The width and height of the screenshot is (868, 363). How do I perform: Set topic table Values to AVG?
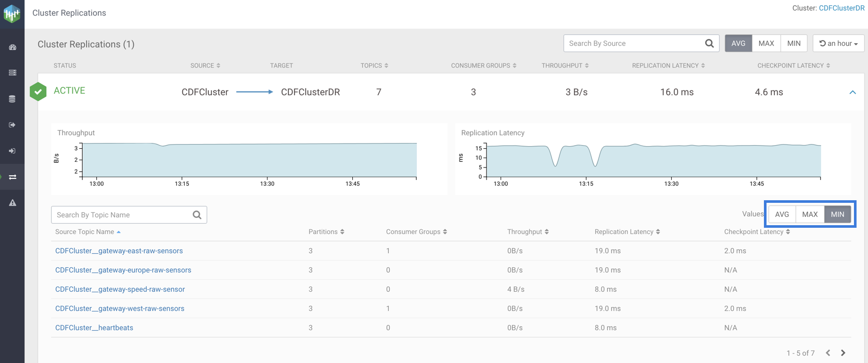pos(782,214)
